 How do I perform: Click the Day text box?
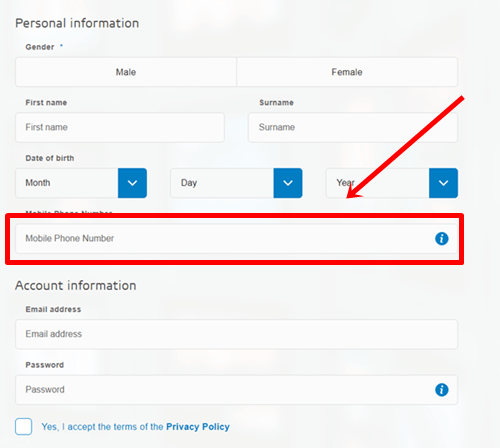pyautogui.click(x=222, y=183)
